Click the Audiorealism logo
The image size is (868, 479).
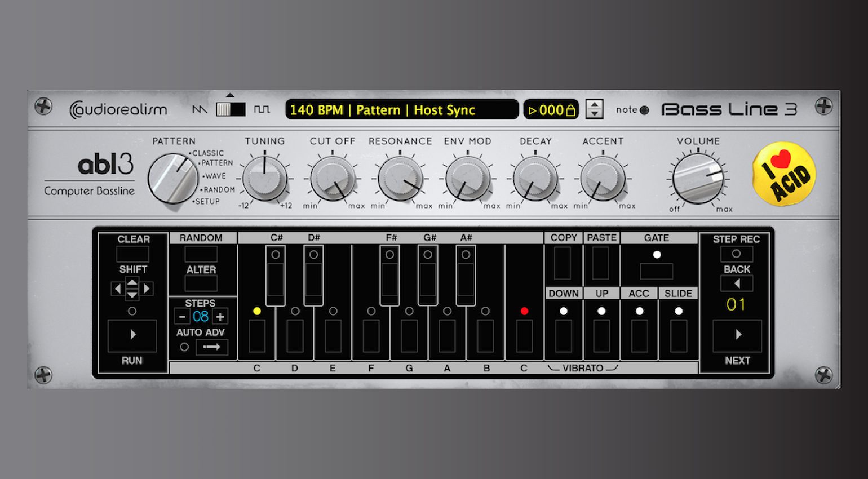[x=118, y=109]
